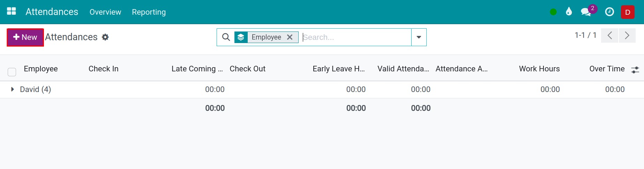Image resolution: width=644 pixels, height=169 pixels.
Task: Focus the Search input field
Action: 356,37
